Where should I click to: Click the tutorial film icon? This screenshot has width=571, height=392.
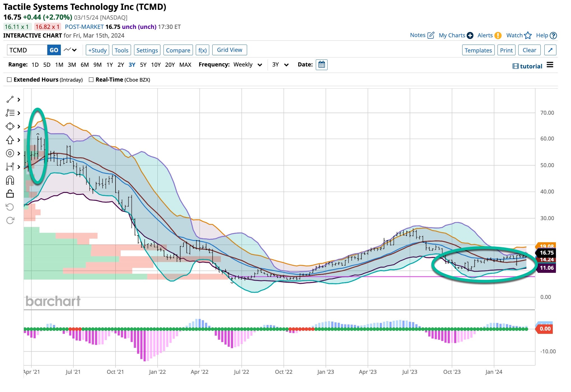[x=515, y=66]
